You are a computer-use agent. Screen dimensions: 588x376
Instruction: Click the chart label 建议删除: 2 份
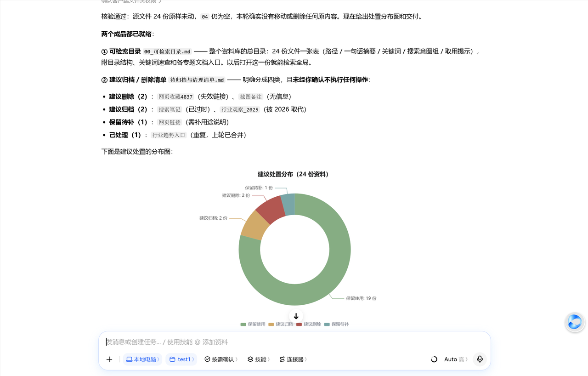click(236, 195)
